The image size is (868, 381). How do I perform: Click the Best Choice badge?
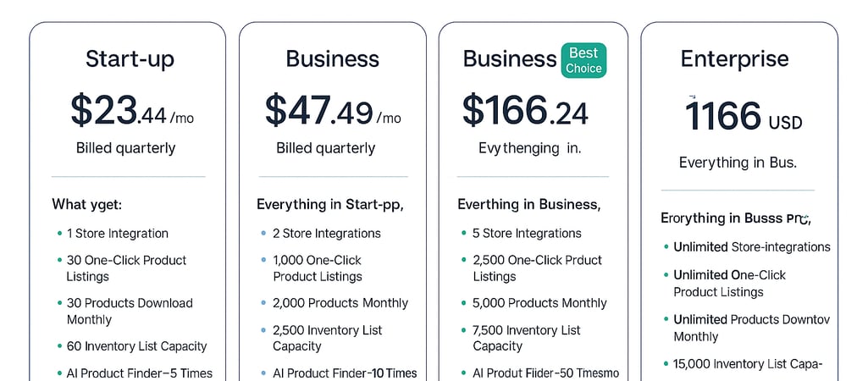coord(583,60)
